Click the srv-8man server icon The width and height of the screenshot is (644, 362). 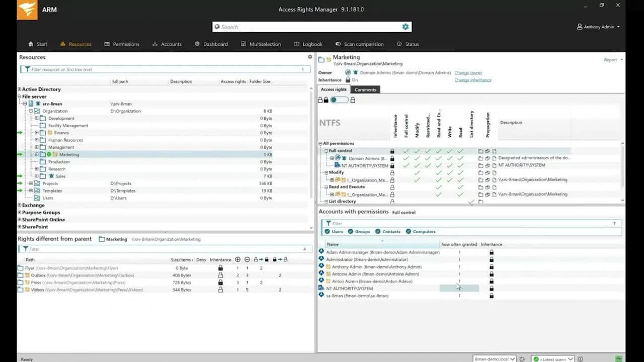tap(31, 104)
